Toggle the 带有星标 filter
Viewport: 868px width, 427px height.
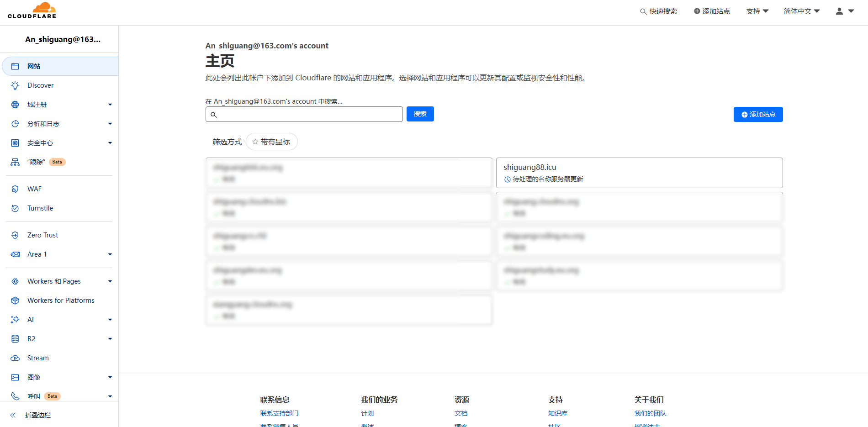coord(271,142)
